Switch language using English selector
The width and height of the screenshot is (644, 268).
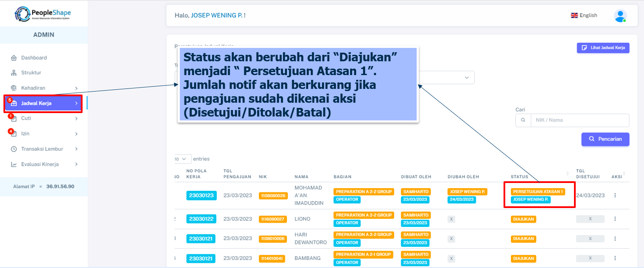point(584,16)
